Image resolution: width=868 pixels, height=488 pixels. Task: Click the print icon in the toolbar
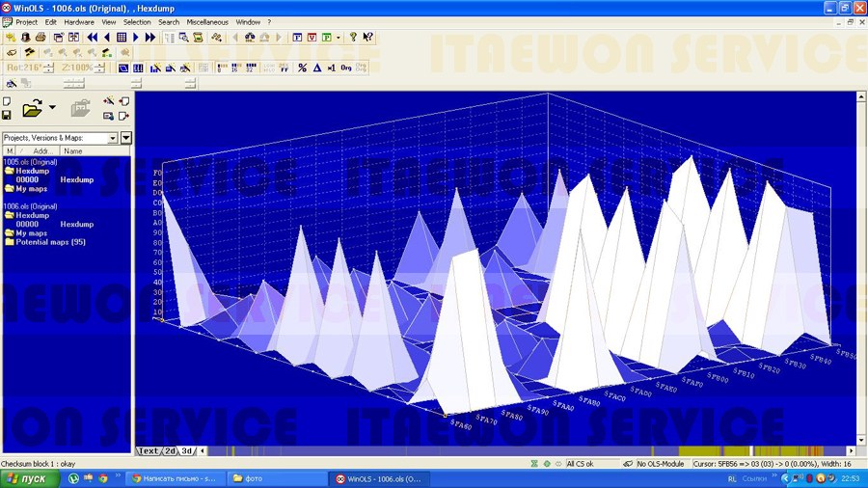point(41,37)
